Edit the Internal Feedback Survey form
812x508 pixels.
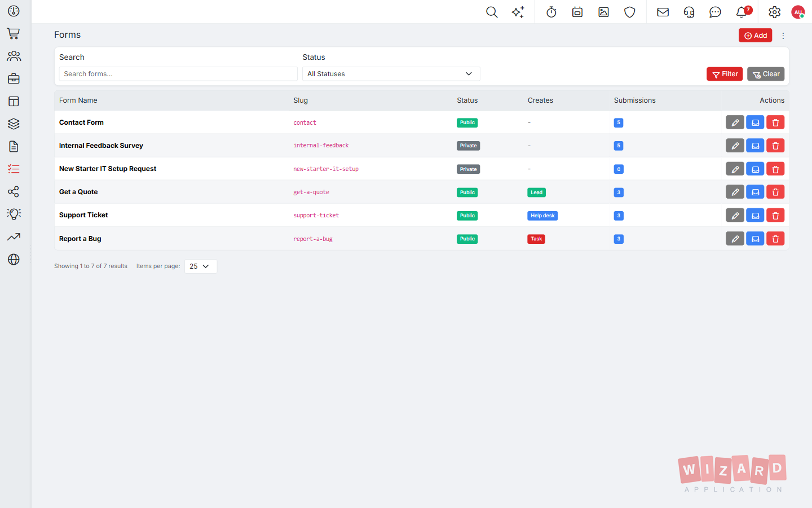tap(735, 146)
